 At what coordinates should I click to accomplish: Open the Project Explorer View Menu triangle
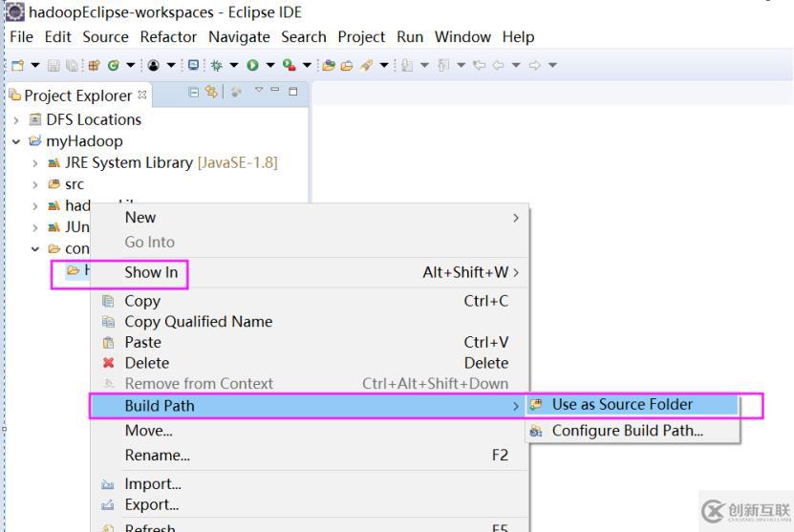(259, 90)
